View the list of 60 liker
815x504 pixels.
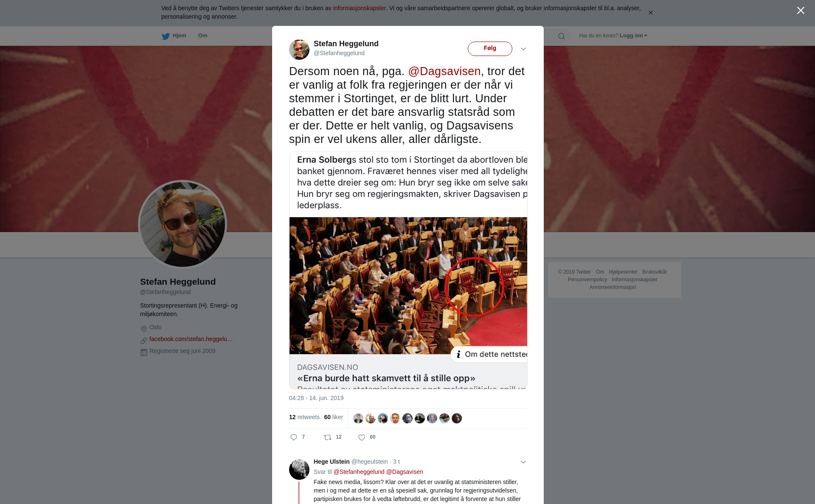333,417
